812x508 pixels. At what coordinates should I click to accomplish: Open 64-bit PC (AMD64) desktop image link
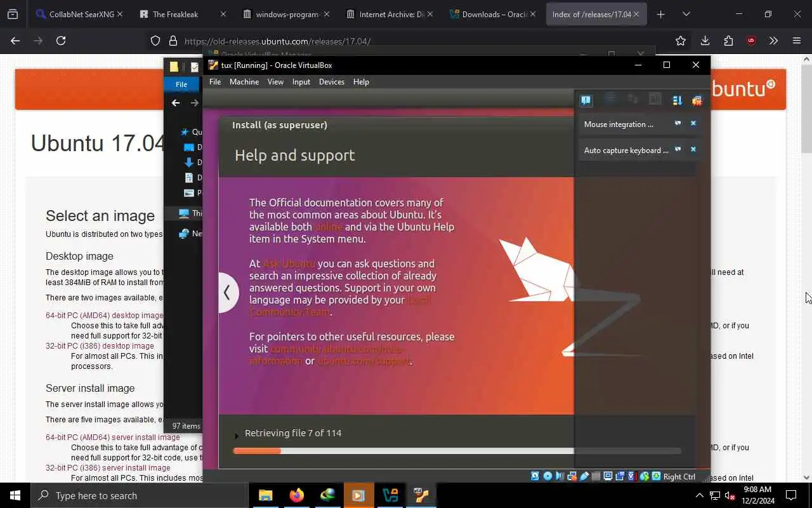105,316
